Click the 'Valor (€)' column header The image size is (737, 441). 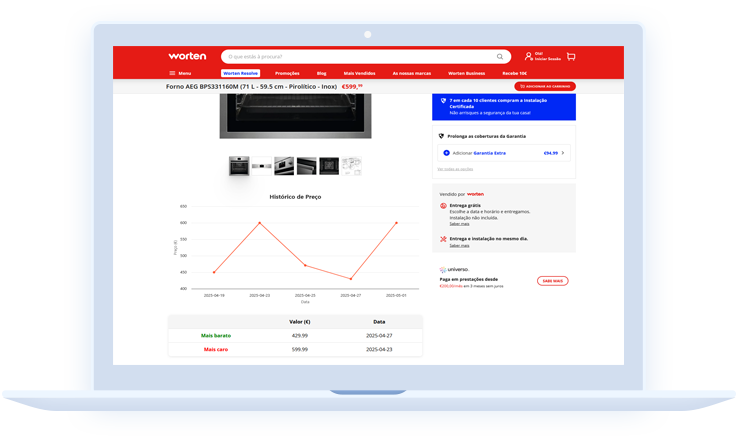299,322
